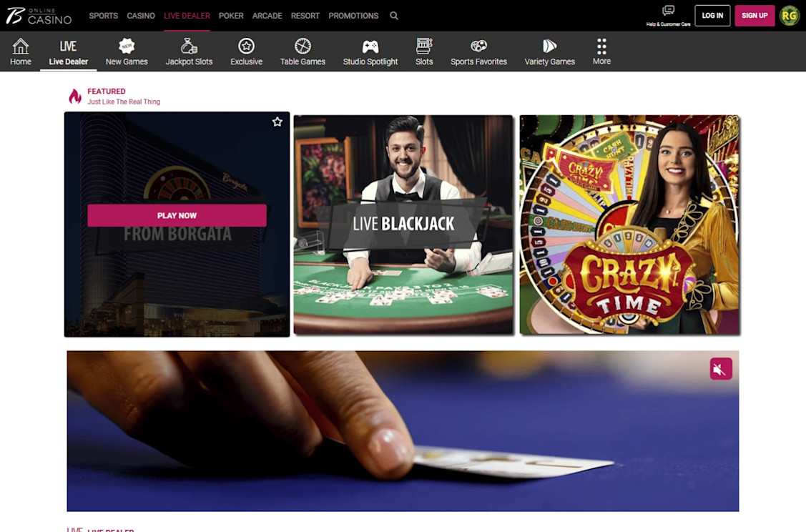Click the Featured flame icon

[75, 96]
